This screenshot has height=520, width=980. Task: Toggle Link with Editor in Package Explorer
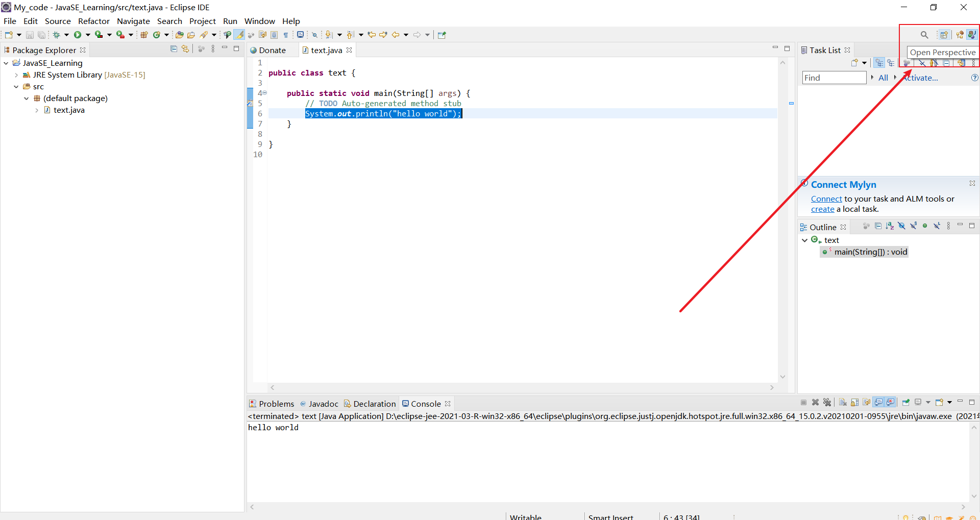pyautogui.click(x=185, y=49)
